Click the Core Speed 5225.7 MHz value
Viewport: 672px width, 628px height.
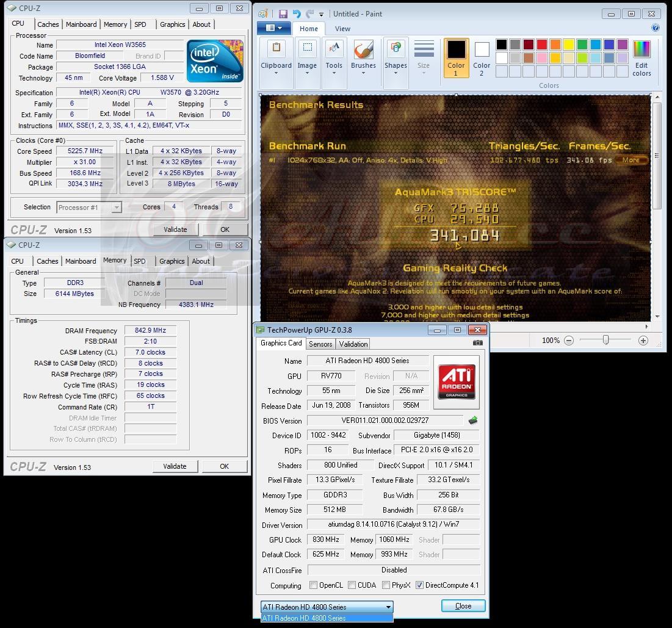pos(85,151)
